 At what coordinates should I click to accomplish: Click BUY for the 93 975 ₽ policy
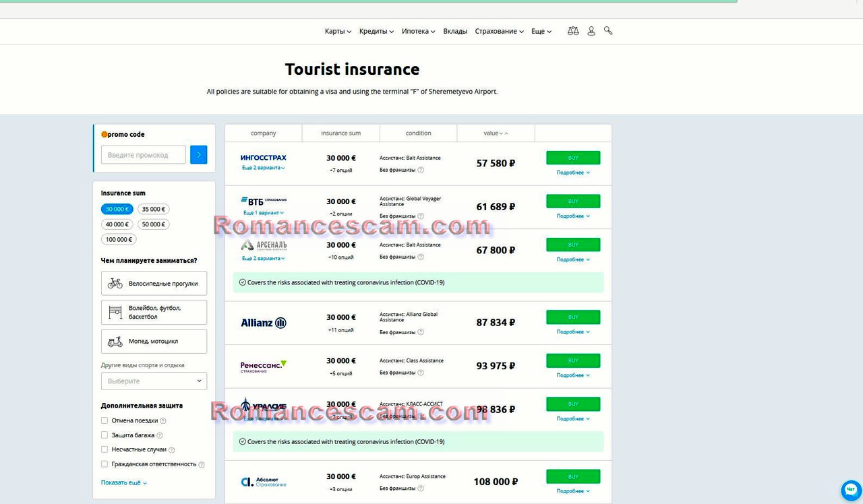[x=573, y=360]
